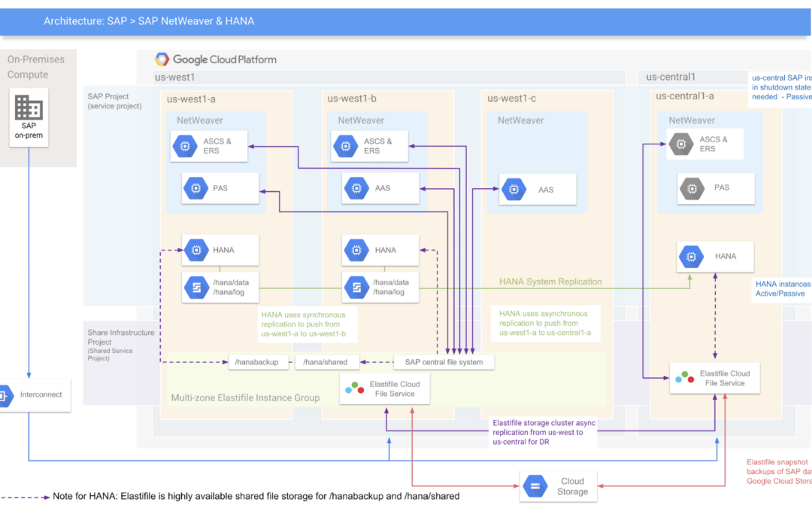Click the On-Premises Compute heading
The height and width of the screenshot is (508, 812).
pyautogui.click(x=36, y=67)
